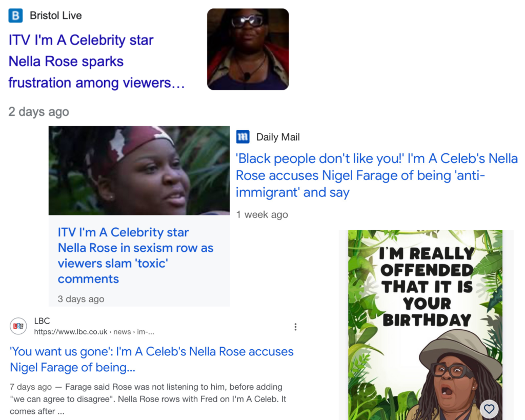Open Daily Mail 'Black people don't like you!' headline
This screenshot has height=420, width=525.
(377, 175)
